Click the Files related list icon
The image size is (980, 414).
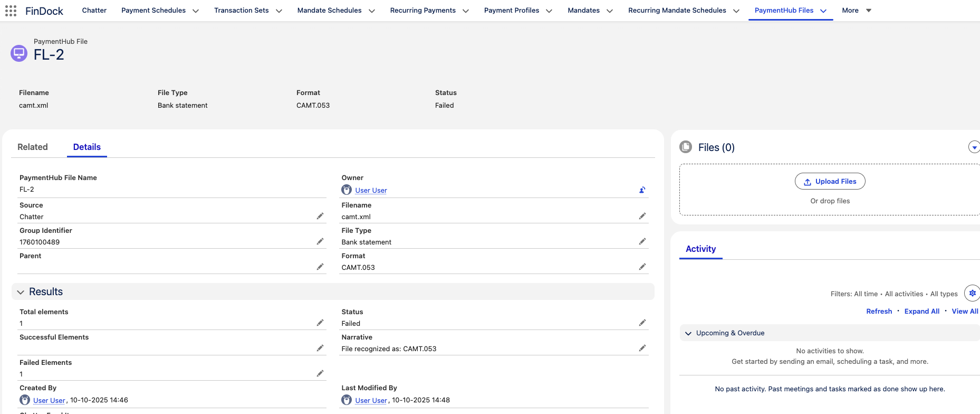[x=686, y=147]
